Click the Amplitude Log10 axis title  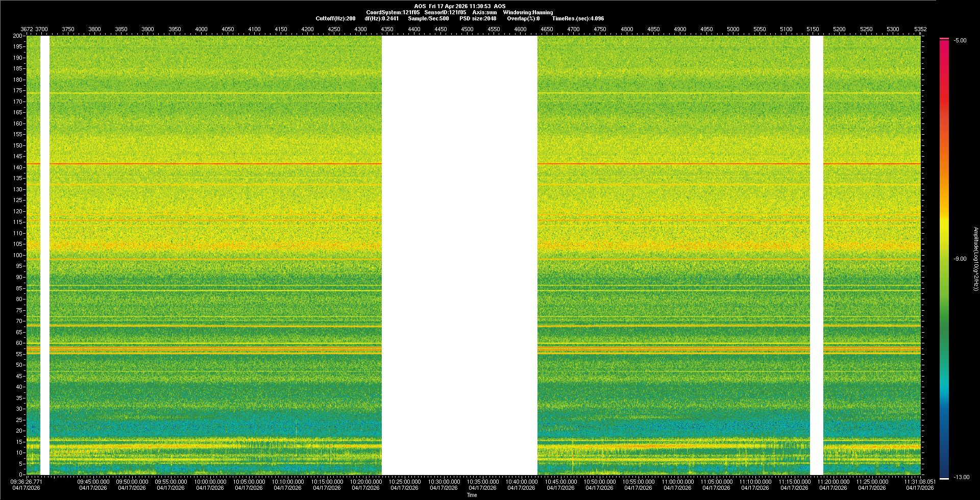click(975, 259)
